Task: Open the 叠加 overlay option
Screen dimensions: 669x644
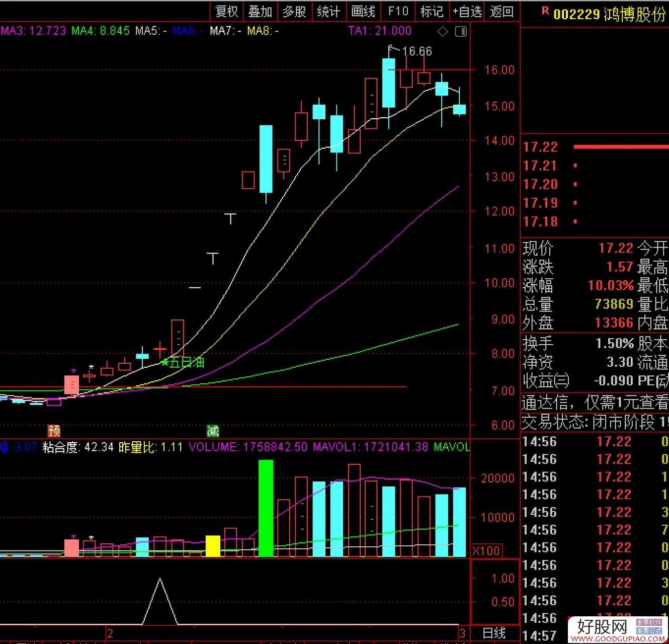Action: tap(261, 11)
